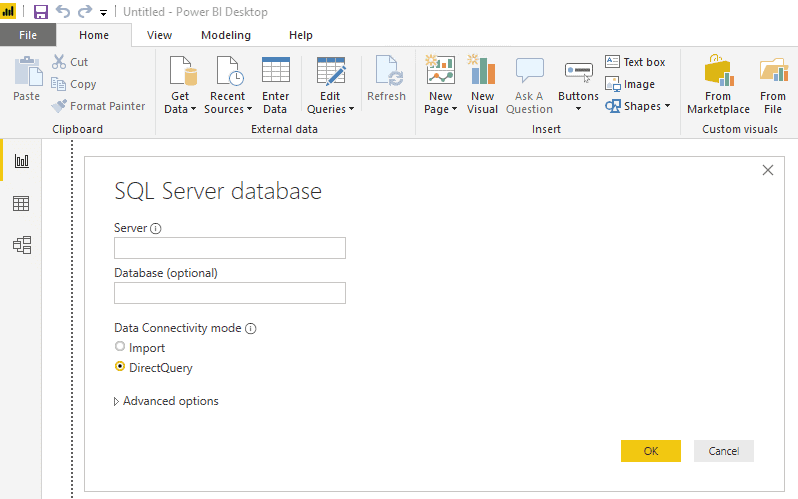
Task: Click the Cut scissors icon
Action: click(59, 62)
